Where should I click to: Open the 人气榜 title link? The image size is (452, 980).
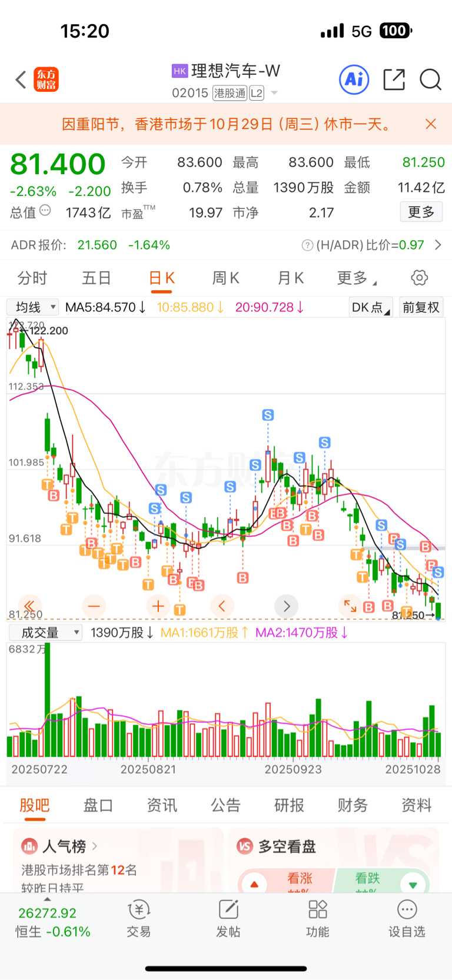pyautogui.click(x=64, y=846)
